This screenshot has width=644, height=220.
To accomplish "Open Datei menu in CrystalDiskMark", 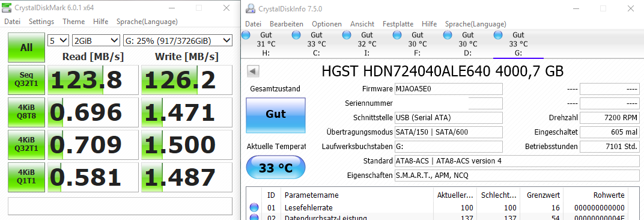I will coord(13,22).
